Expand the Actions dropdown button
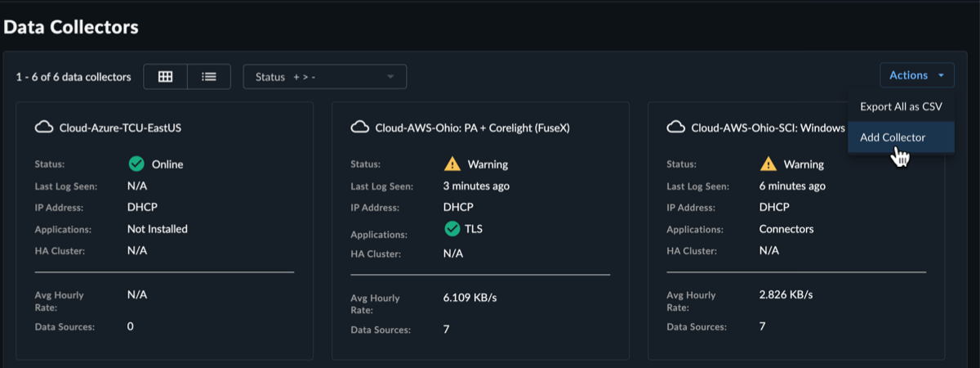 917,75
